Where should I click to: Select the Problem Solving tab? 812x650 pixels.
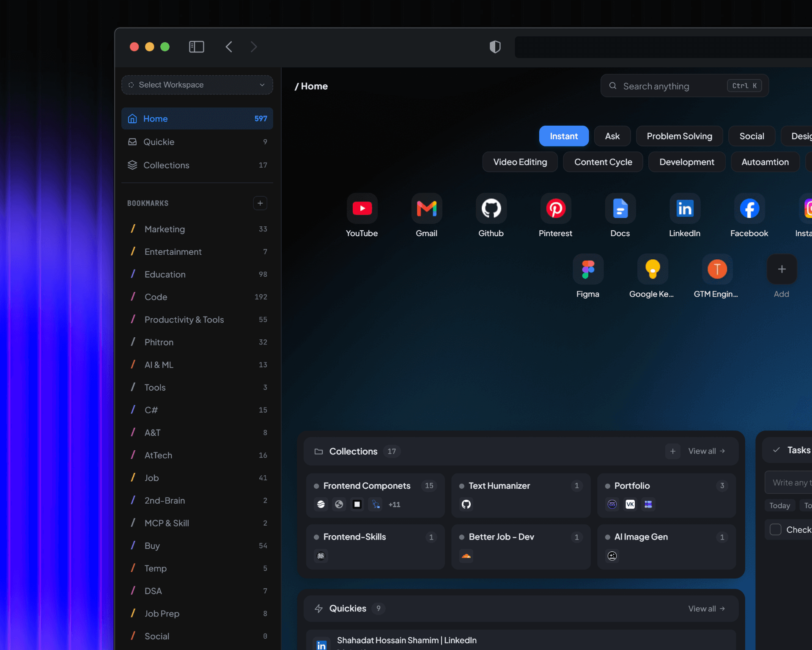point(679,136)
